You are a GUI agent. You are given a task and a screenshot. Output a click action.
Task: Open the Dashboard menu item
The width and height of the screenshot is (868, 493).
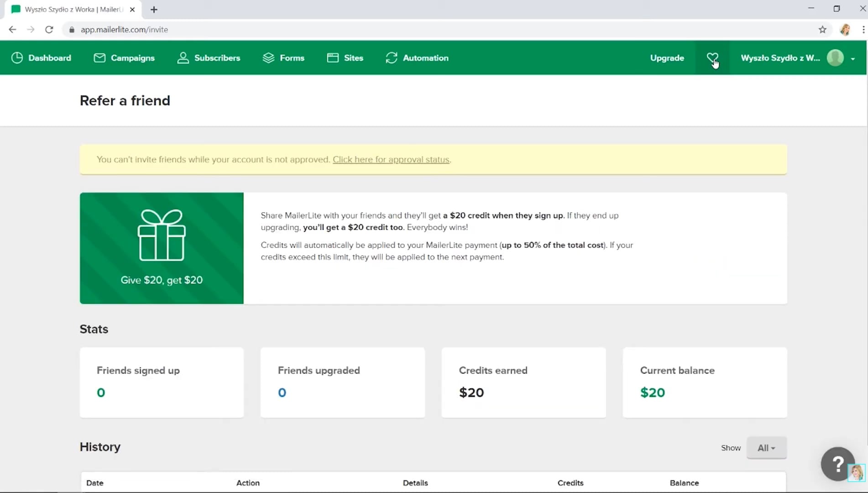pyautogui.click(x=42, y=58)
